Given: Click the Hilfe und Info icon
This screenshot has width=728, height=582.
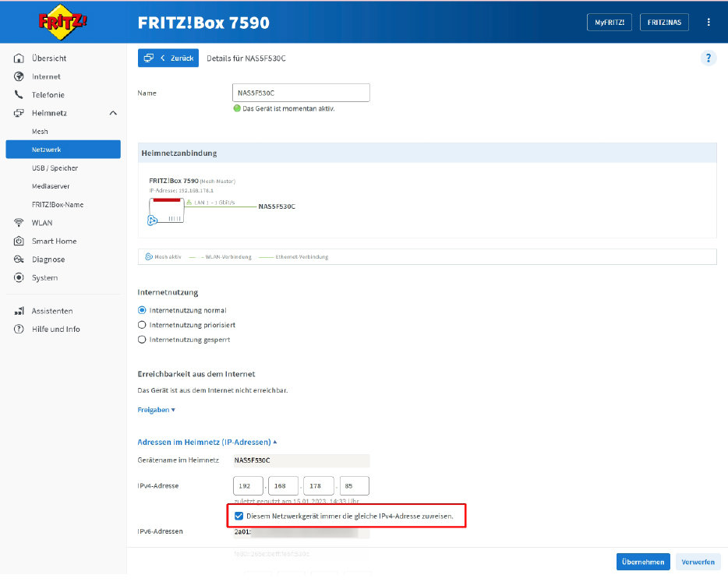Looking at the screenshot, I should [x=19, y=330].
